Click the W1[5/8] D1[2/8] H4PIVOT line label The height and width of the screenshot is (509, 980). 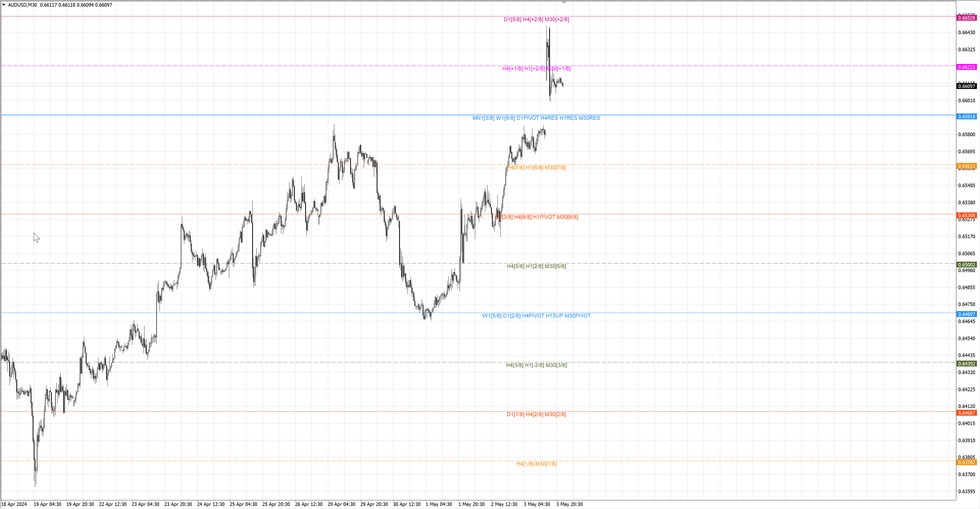(x=536, y=316)
